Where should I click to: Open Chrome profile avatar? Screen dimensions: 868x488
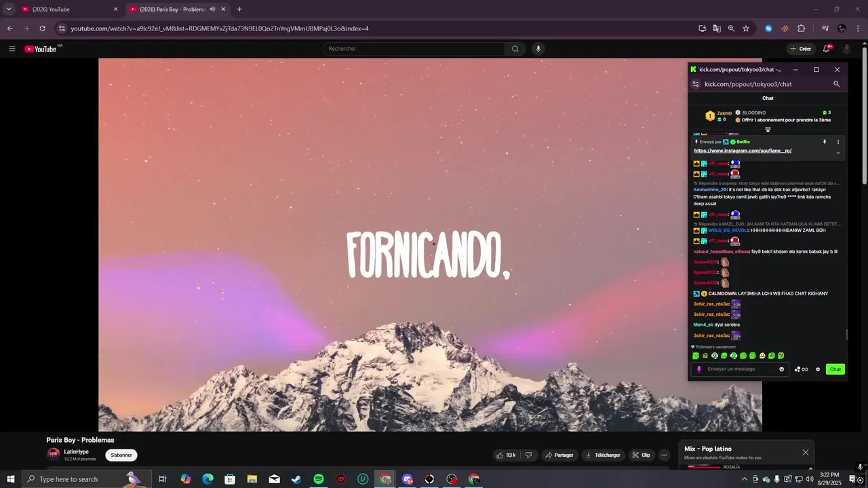[x=842, y=28]
